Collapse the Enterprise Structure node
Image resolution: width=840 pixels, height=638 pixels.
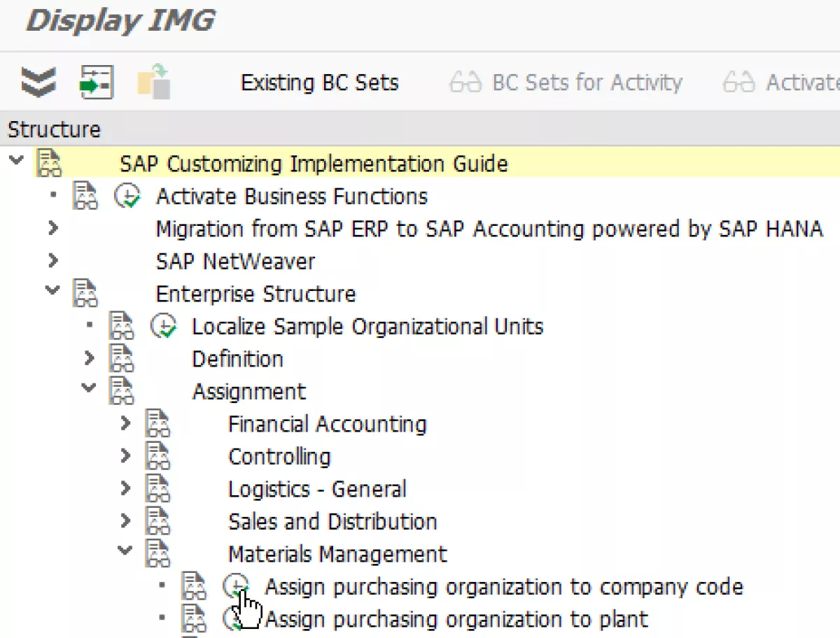click(x=52, y=291)
